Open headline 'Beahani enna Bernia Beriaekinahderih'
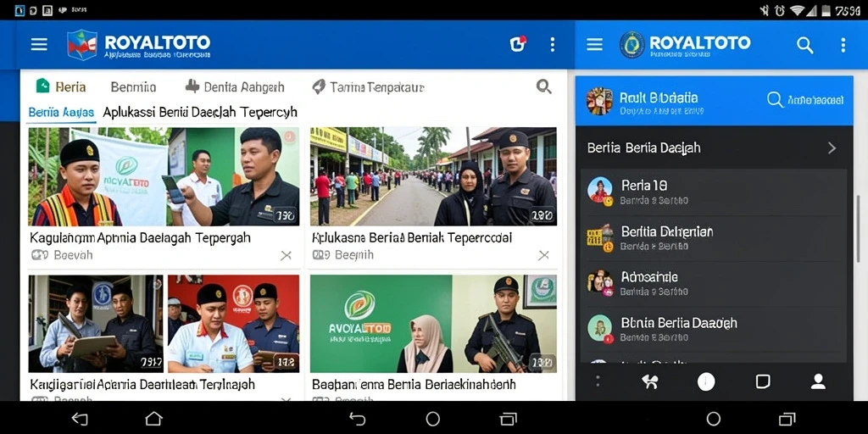 tap(414, 384)
